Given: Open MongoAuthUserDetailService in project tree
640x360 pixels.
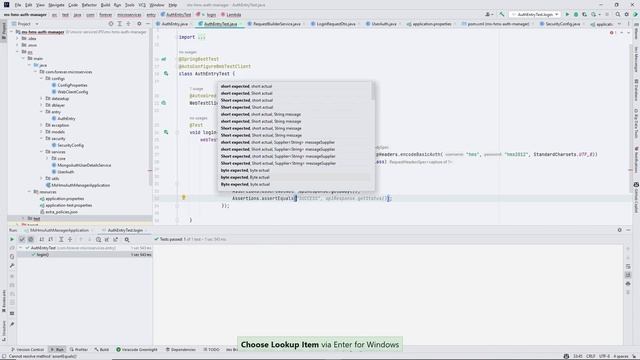Looking at the screenshot, I should point(84,165).
